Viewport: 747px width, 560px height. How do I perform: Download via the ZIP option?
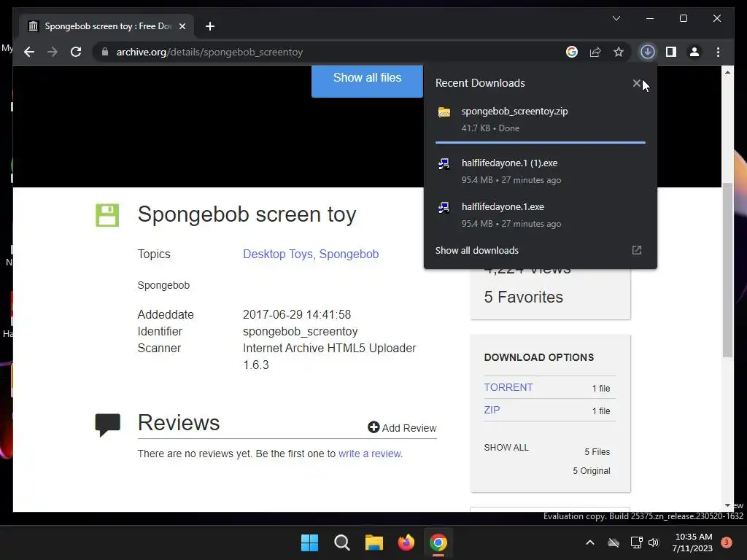tap(492, 410)
